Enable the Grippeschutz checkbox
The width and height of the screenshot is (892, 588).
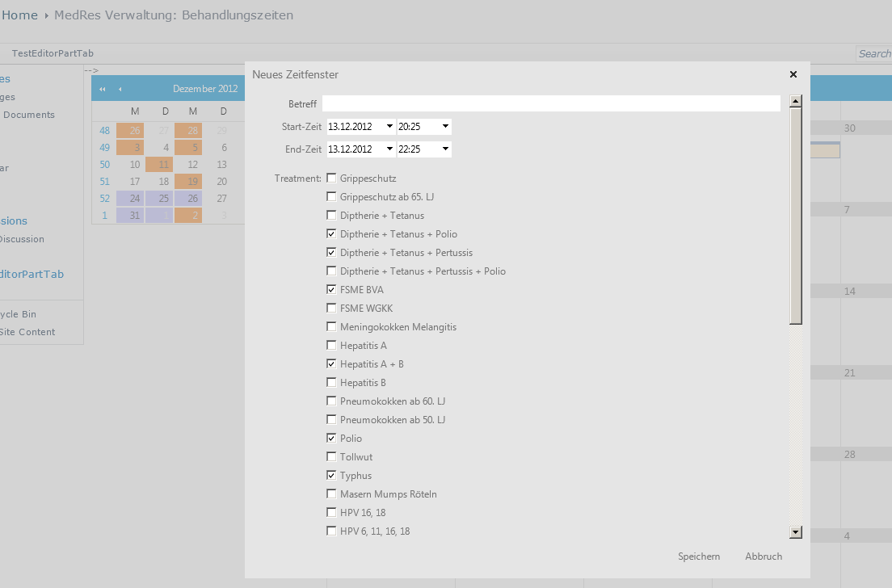[x=331, y=178]
